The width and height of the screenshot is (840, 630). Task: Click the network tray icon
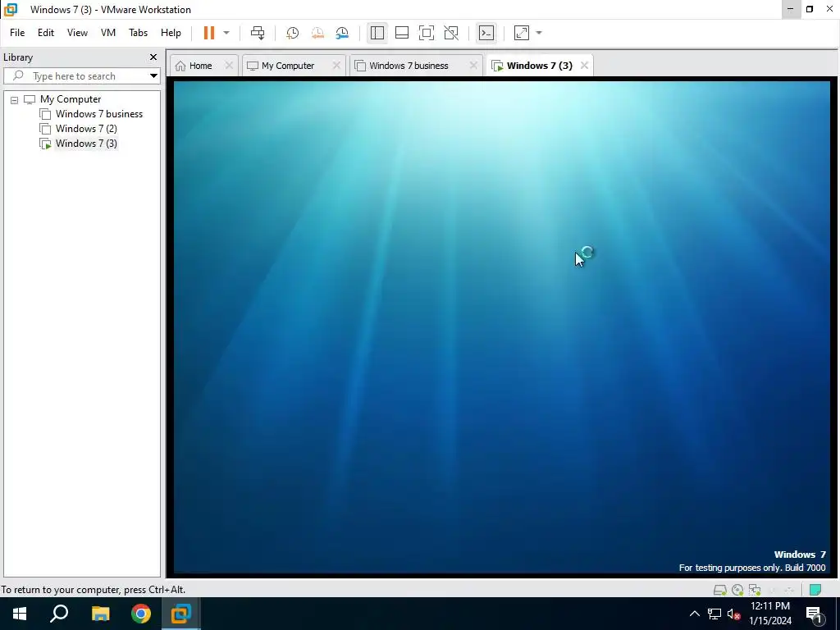click(x=714, y=614)
